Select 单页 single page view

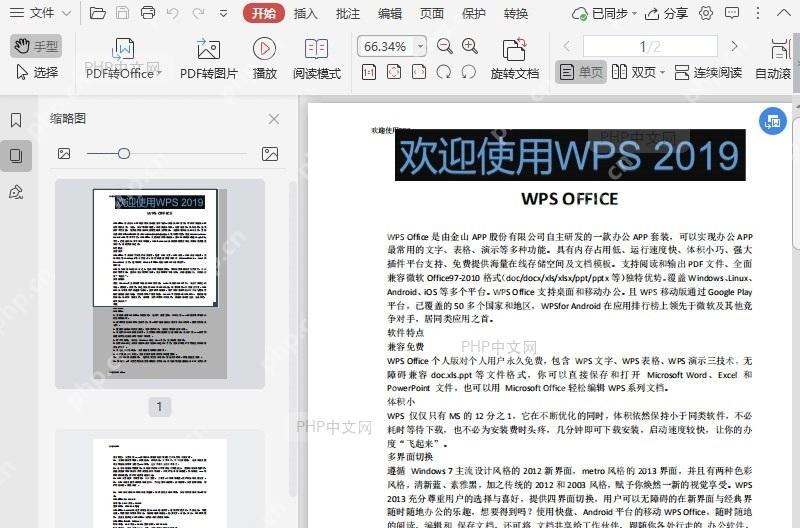pos(581,72)
